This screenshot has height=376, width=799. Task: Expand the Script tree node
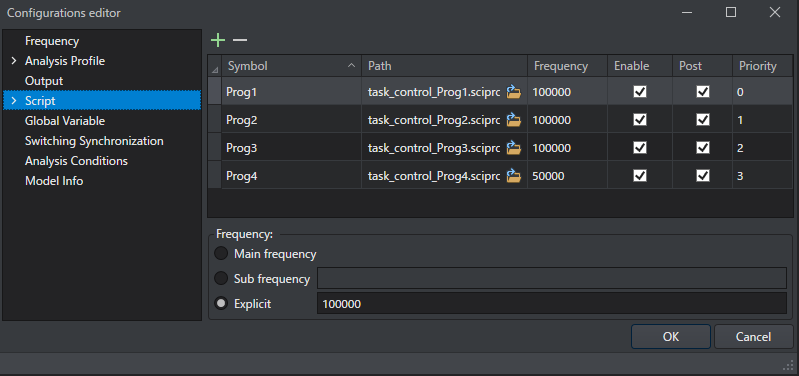pos(14,101)
